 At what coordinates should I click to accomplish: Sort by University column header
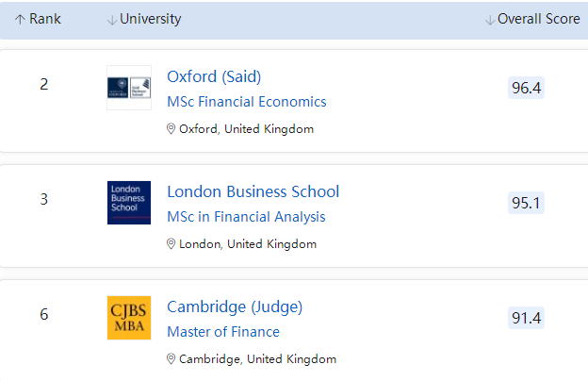point(151,19)
